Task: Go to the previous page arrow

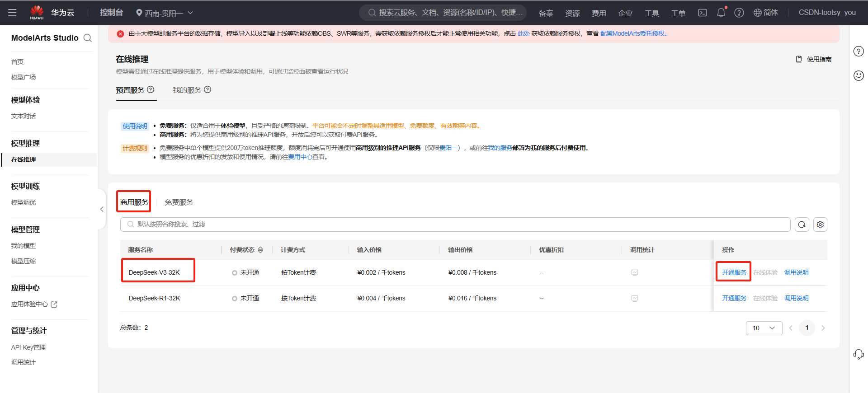Action: click(x=791, y=328)
